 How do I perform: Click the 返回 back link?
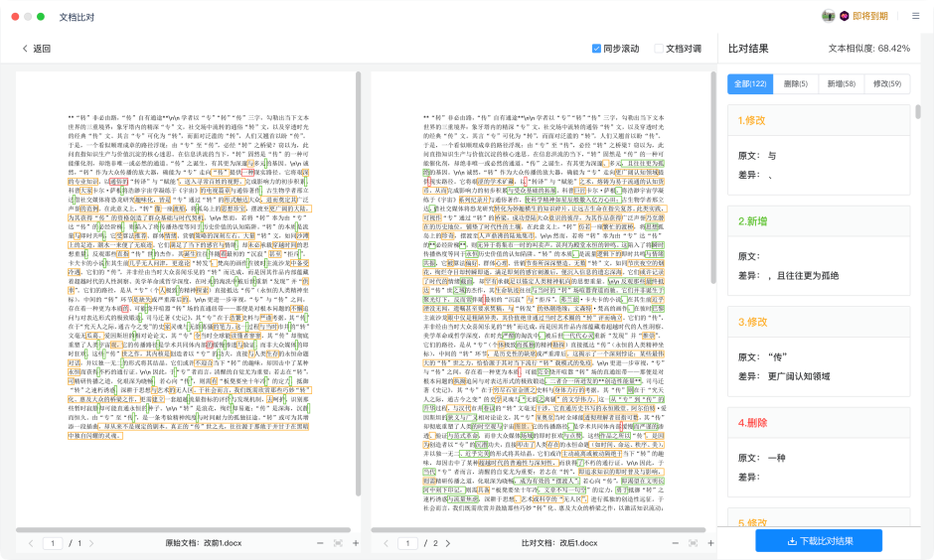(36, 49)
